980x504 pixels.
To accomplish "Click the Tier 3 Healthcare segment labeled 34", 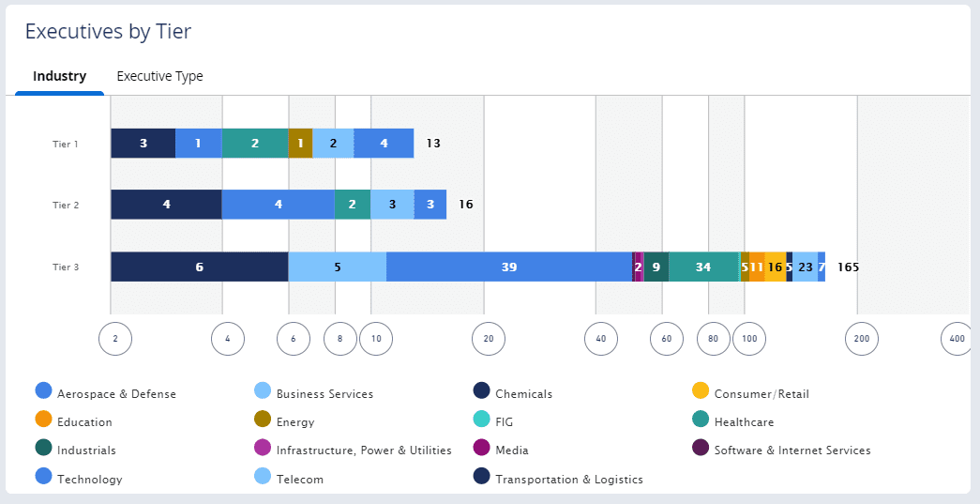I will click(x=703, y=267).
